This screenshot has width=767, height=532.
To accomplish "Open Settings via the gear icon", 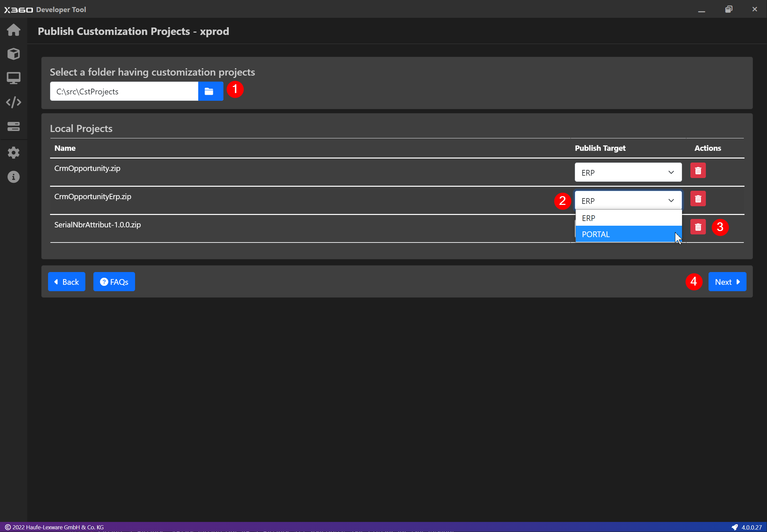I will point(13,153).
